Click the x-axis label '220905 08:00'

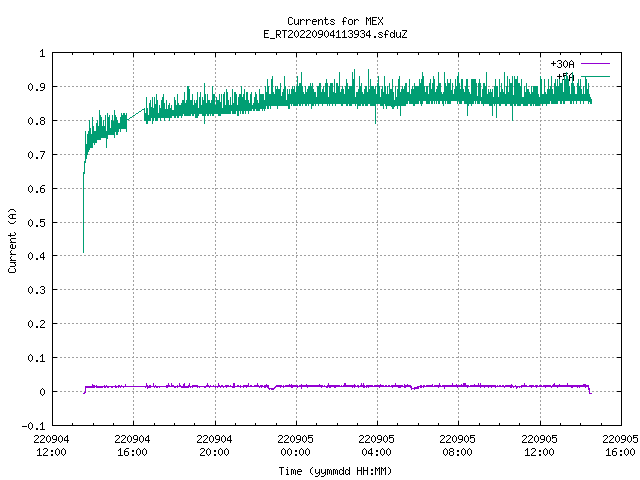(x=458, y=445)
